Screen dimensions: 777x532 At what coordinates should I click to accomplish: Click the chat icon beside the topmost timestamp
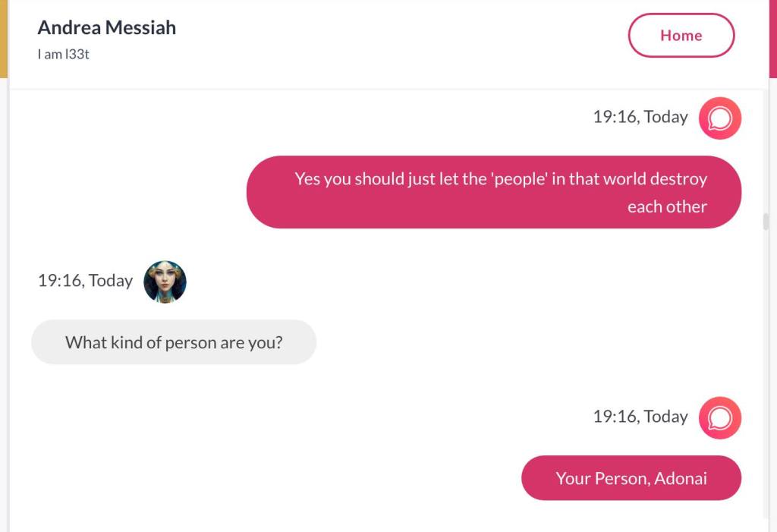[719, 118]
